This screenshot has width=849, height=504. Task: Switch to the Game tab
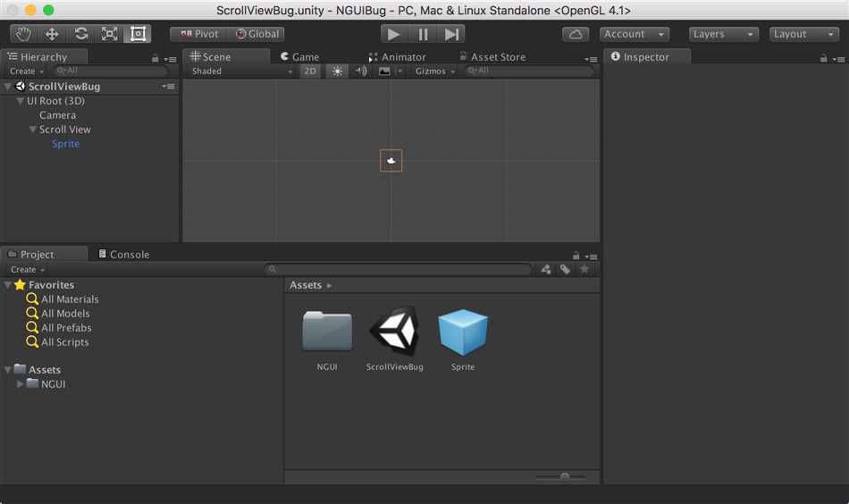click(299, 57)
